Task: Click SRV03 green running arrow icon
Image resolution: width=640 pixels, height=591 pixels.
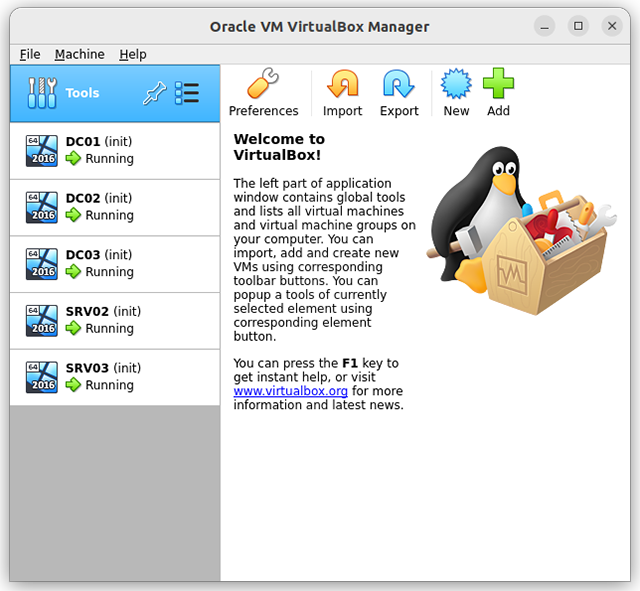Action: click(73, 384)
